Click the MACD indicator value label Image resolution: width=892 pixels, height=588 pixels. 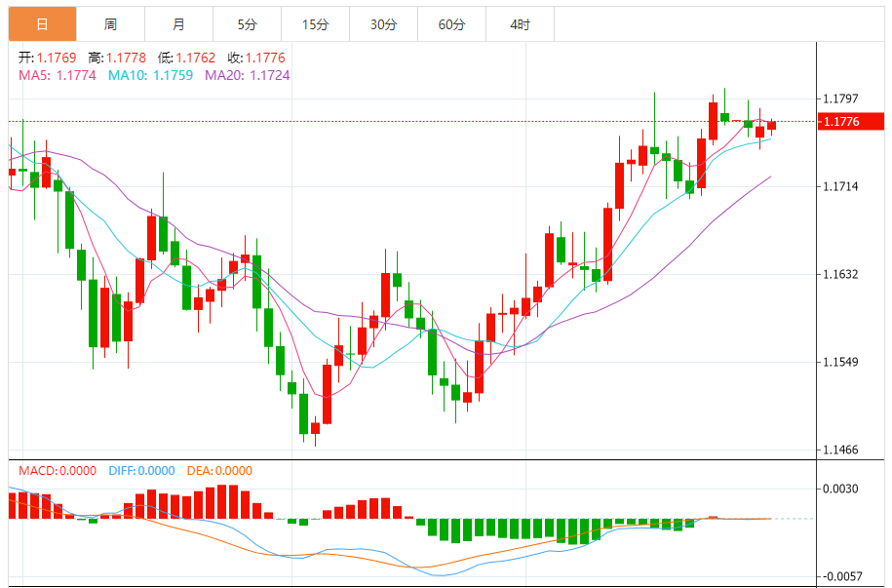point(57,471)
